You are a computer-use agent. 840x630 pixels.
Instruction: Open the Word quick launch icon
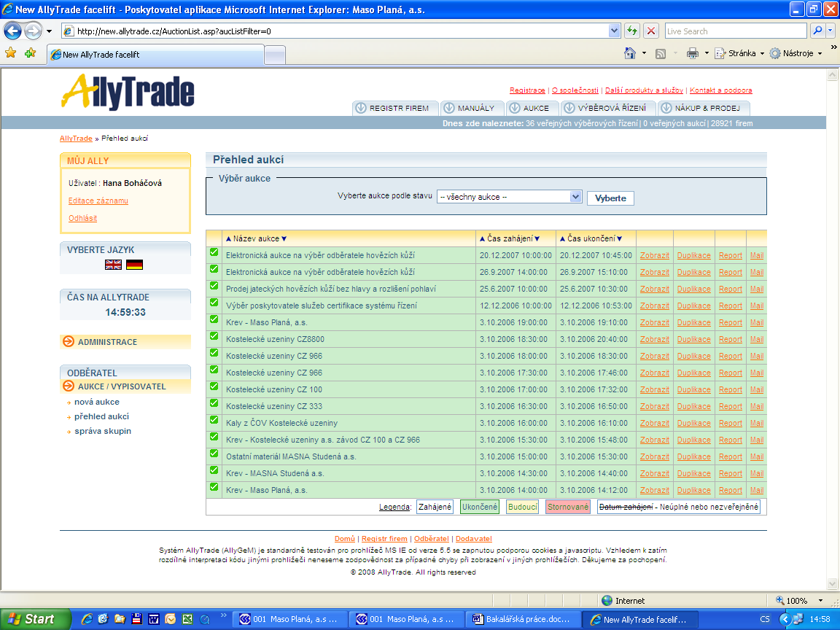154,619
